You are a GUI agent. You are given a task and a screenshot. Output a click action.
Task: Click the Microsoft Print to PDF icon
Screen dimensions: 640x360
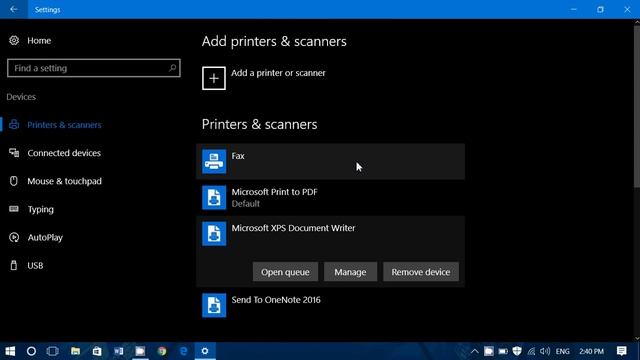point(214,198)
